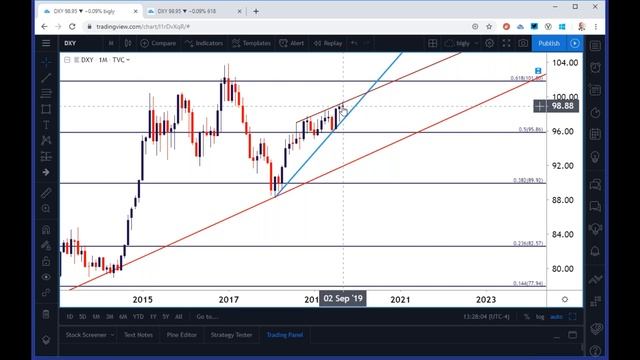Open the notifications bell in right sidebar
This screenshot has width=640, height=360.
tap(595, 251)
